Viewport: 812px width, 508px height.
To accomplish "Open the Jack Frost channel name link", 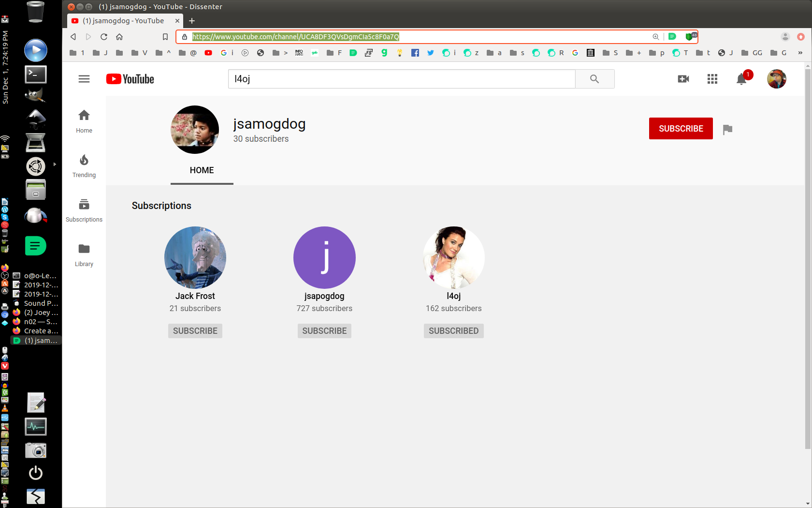I will click(195, 296).
